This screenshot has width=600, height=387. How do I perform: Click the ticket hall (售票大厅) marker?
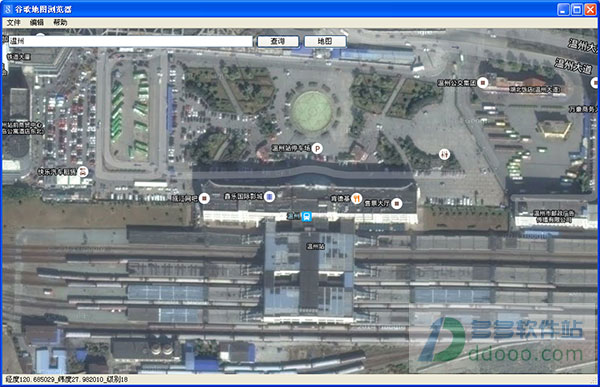pos(397,203)
